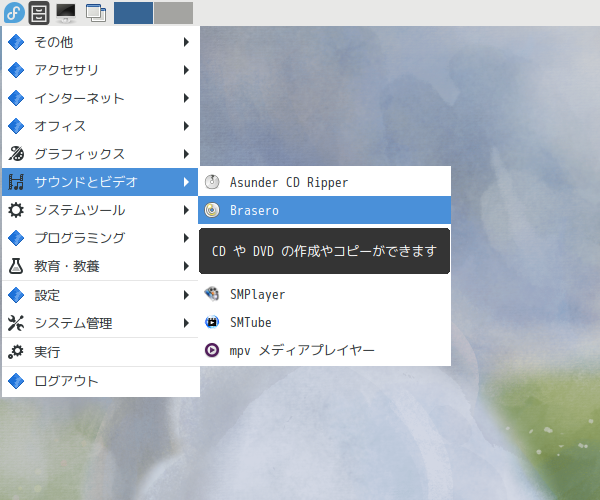Open the アクセサリ menu category
The height and width of the screenshot is (500, 600).
(100, 70)
